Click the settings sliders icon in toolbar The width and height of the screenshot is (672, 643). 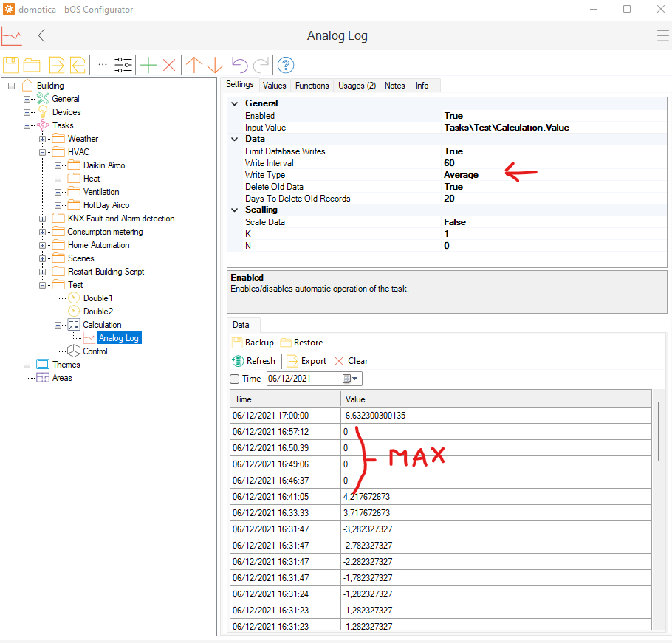[x=123, y=65]
